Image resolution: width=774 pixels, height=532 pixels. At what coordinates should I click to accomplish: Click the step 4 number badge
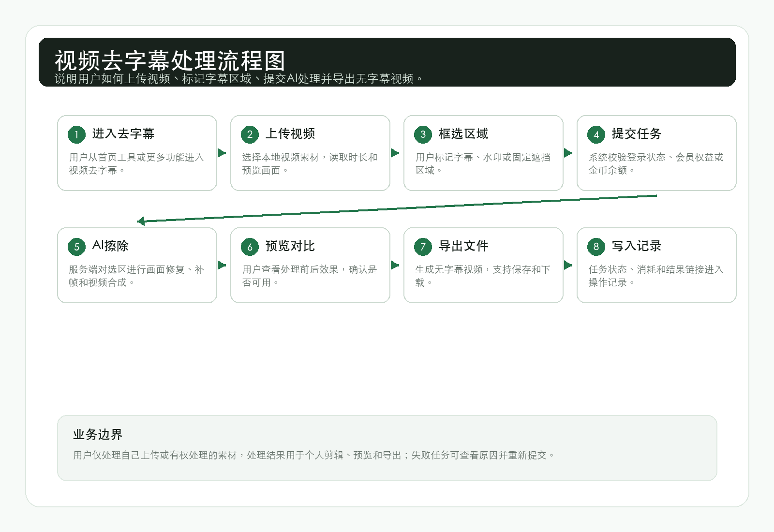click(596, 134)
